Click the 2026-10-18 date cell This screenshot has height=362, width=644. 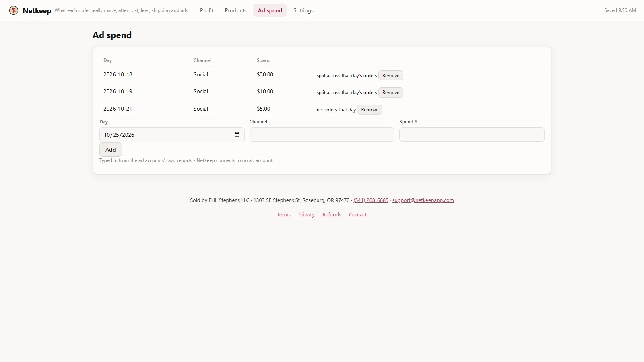click(x=118, y=74)
